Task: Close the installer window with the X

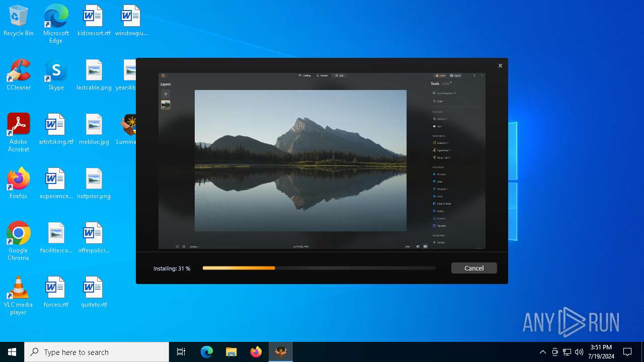Action: tap(500, 65)
